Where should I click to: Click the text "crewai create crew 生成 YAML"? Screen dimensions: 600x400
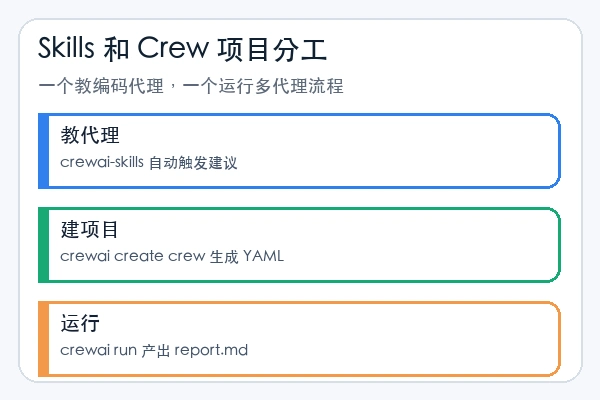[172, 256]
